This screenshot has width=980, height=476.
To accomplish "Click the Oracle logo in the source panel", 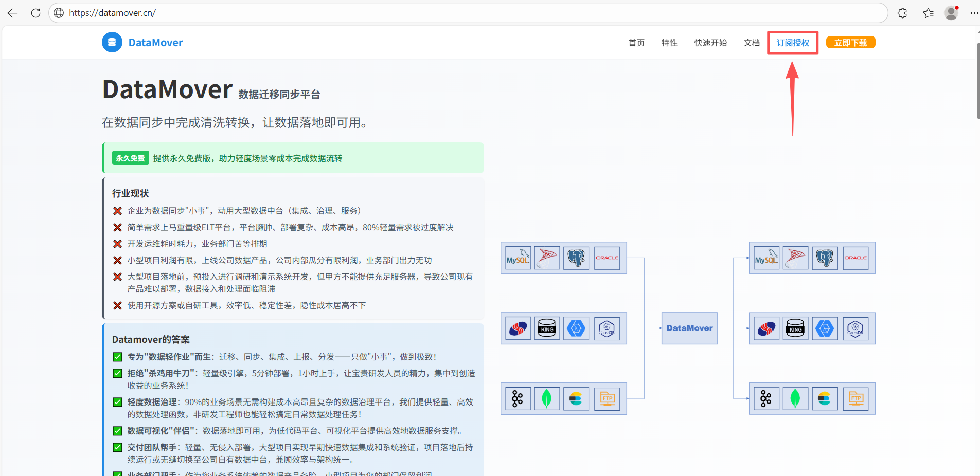I will coord(607,258).
